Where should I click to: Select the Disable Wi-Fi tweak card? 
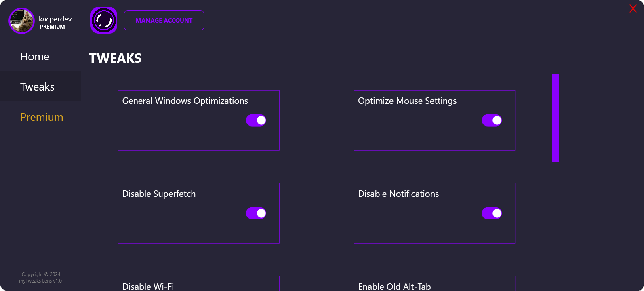(198, 285)
